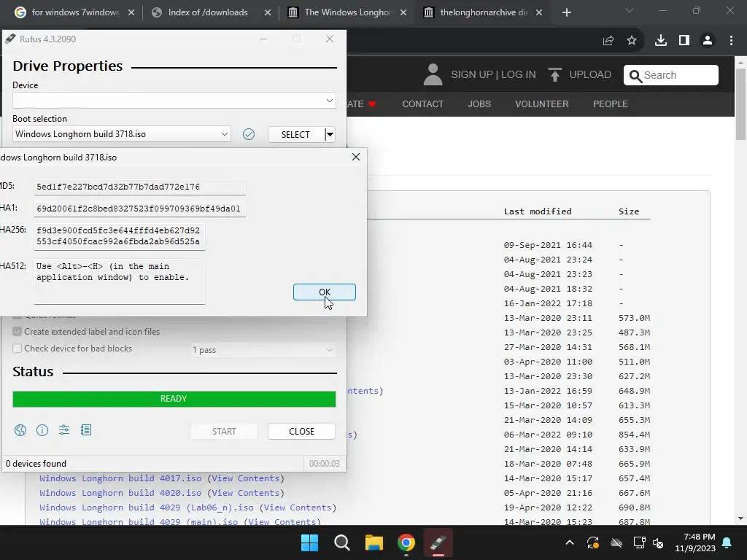Open Rufus language globe icon
The image size is (747, 560).
pyautogui.click(x=20, y=430)
